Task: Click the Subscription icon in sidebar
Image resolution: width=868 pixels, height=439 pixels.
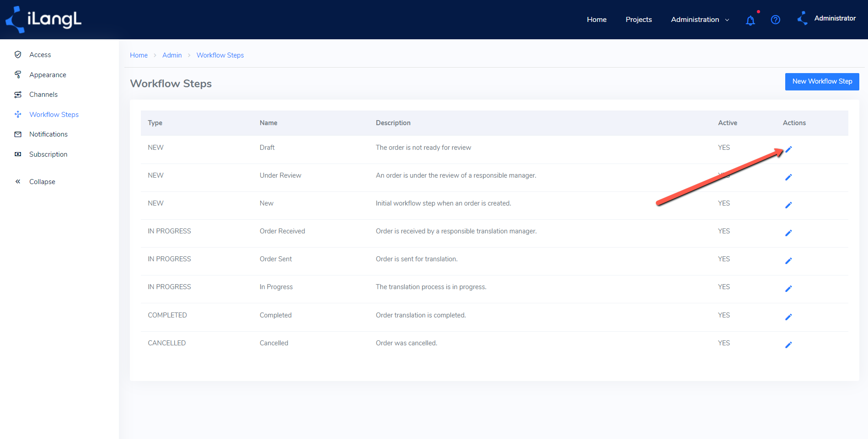Action: pyautogui.click(x=18, y=154)
